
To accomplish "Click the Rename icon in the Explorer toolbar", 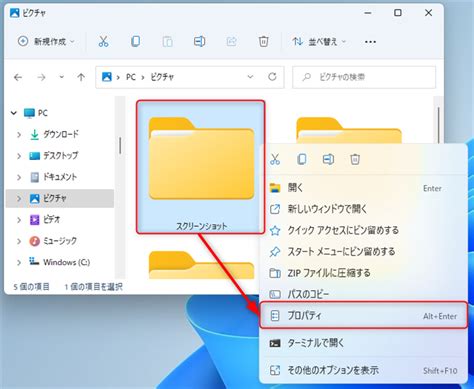I will tap(199, 42).
